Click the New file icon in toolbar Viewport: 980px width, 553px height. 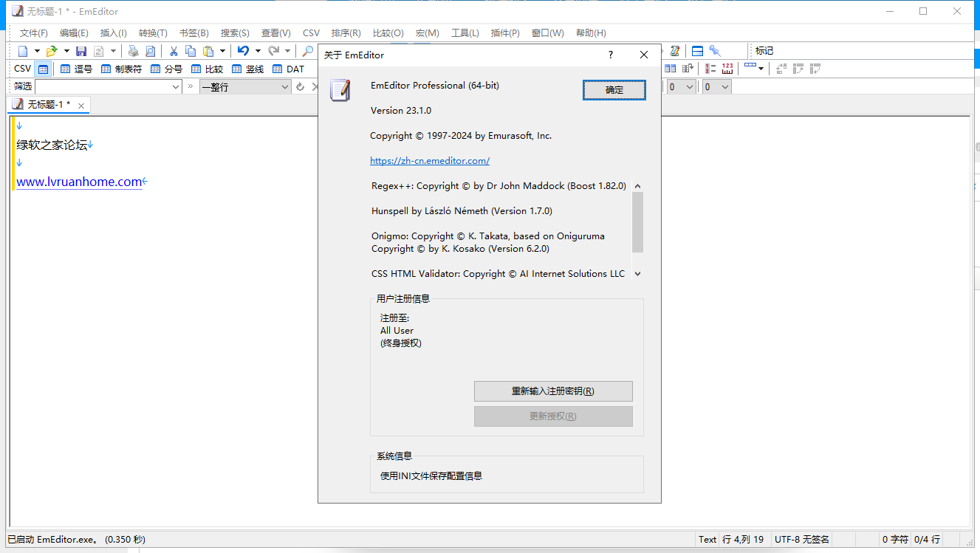coord(23,51)
